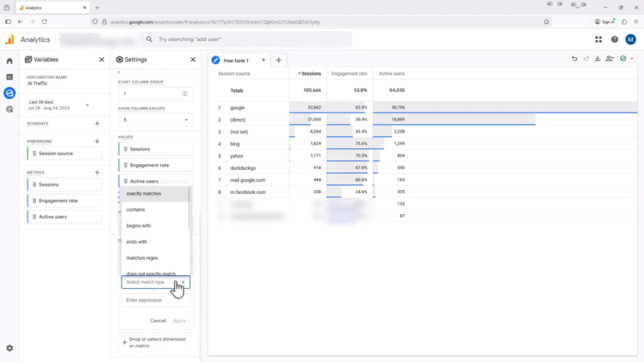Open the Advertising icon in sidebar
Image resolution: width=644 pixels, height=362 pixels.
[x=10, y=109]
